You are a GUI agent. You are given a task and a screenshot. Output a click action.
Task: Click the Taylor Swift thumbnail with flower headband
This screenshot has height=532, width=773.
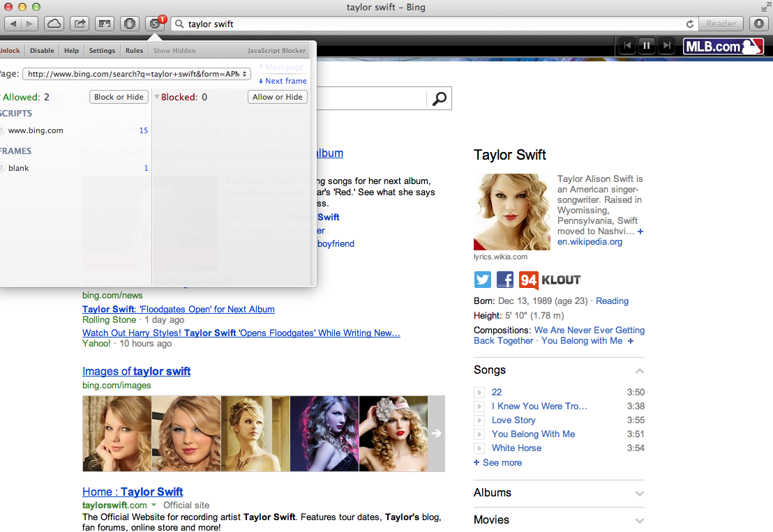pyautogui.click(x=393, y=434)
